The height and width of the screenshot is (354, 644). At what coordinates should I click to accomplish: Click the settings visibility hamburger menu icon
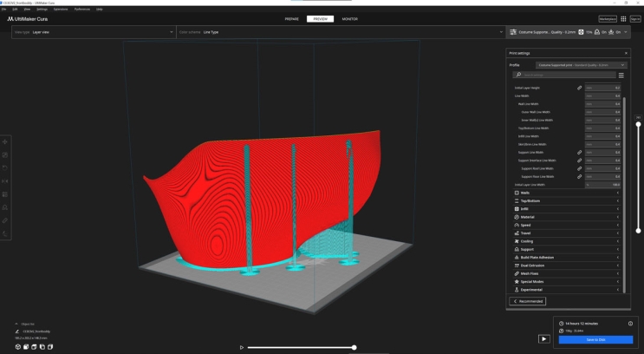[x=621, y=75]
